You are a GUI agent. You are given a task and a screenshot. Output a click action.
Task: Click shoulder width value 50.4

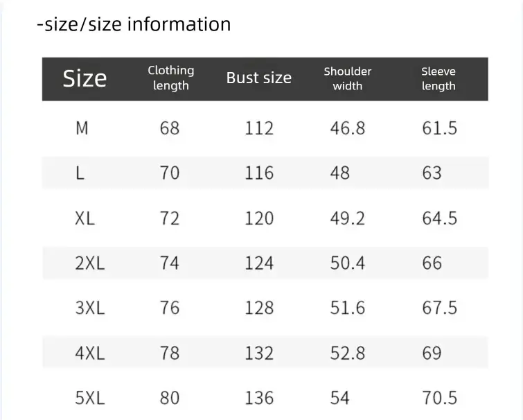tap(347, 263)
